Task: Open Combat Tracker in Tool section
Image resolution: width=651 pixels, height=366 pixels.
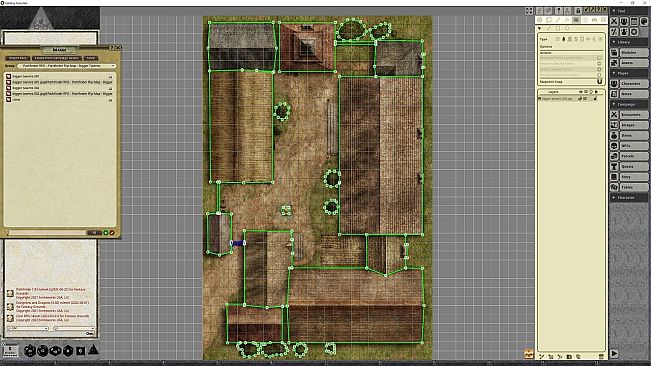Action: [x=614, y=21]
